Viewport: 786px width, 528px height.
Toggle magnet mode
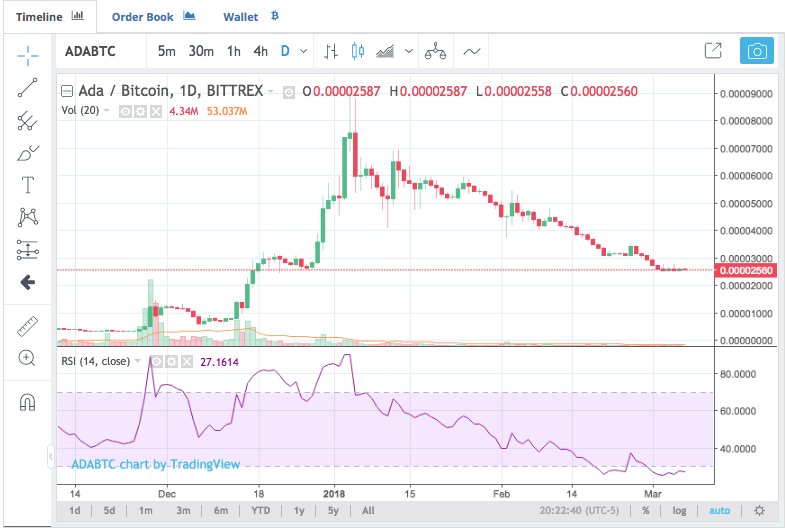pos(28,402)
